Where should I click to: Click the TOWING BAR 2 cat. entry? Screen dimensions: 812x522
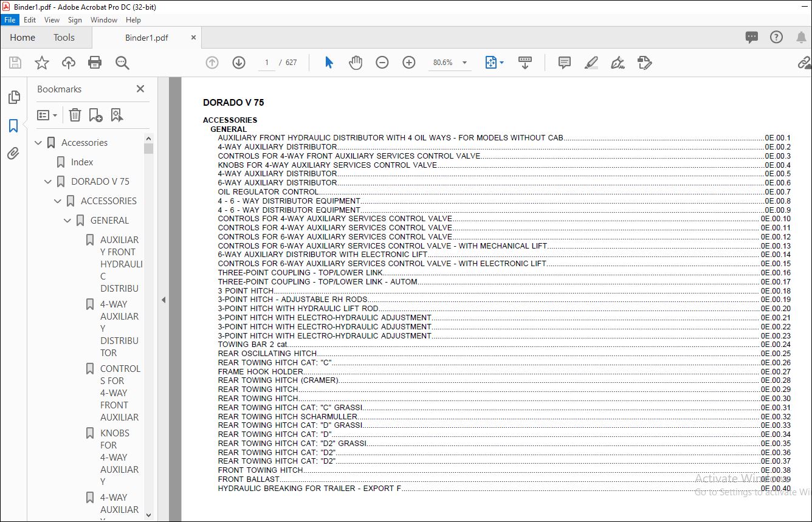504,345
